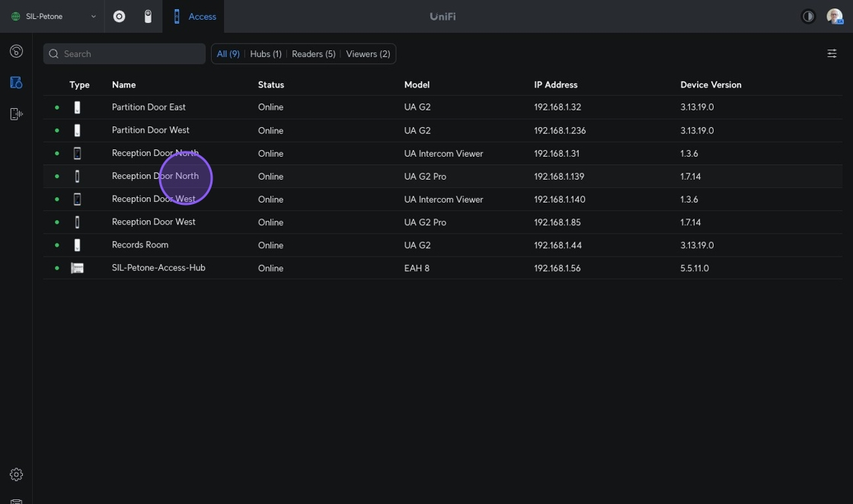
Task: Sort table by Device Version column
Action: (x=711, y=85)
